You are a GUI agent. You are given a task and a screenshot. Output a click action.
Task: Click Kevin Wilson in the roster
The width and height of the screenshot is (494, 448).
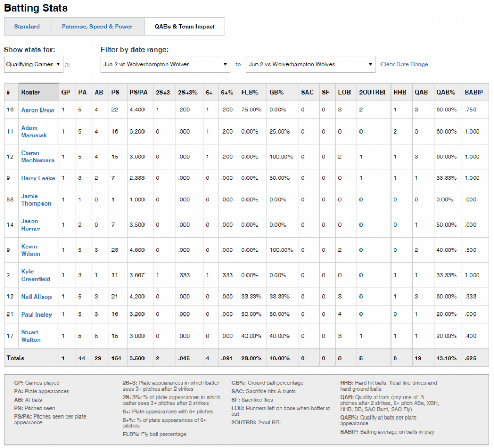pos(30,250)
